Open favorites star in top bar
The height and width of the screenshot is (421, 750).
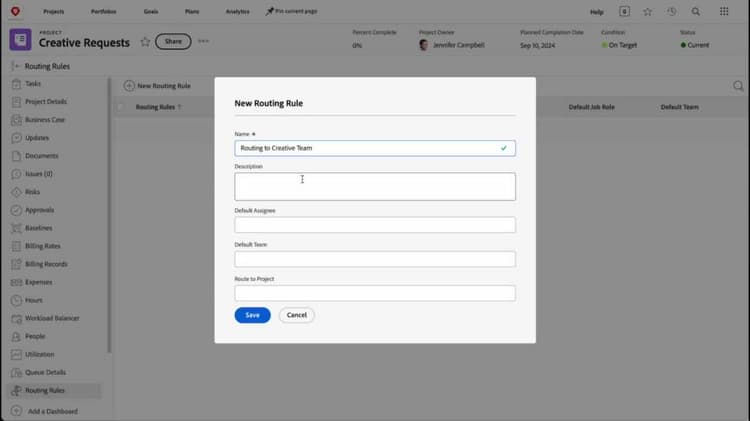[x=647, y=11]
